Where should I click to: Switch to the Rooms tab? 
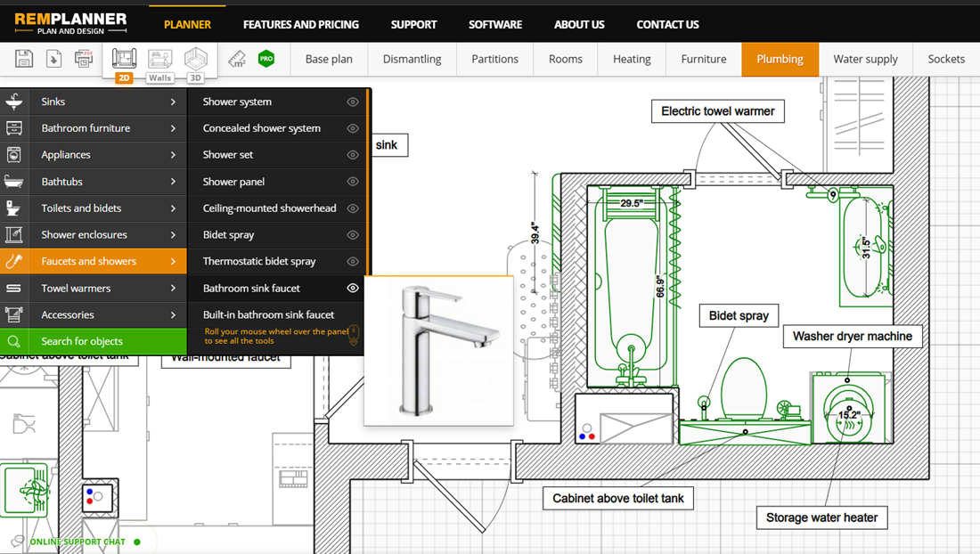[566, 60]
